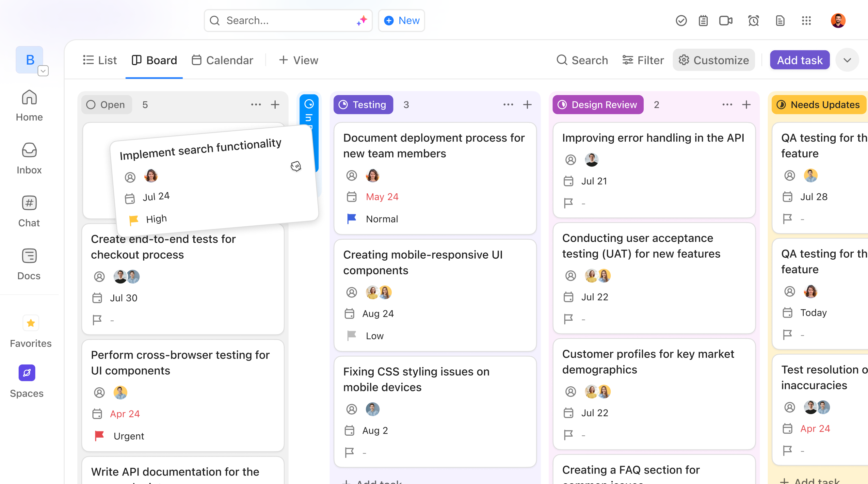The width and height of the screenshot is (868, 484).
Task: Open the Testing column options menu
Action: [508, 105]
